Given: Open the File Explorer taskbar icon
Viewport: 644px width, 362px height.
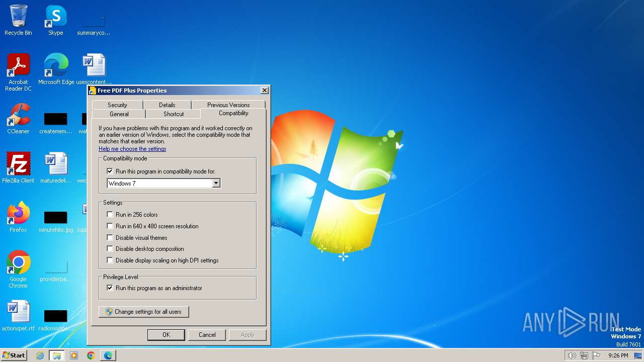Looking at the screenshot, I should pos(57,355).
